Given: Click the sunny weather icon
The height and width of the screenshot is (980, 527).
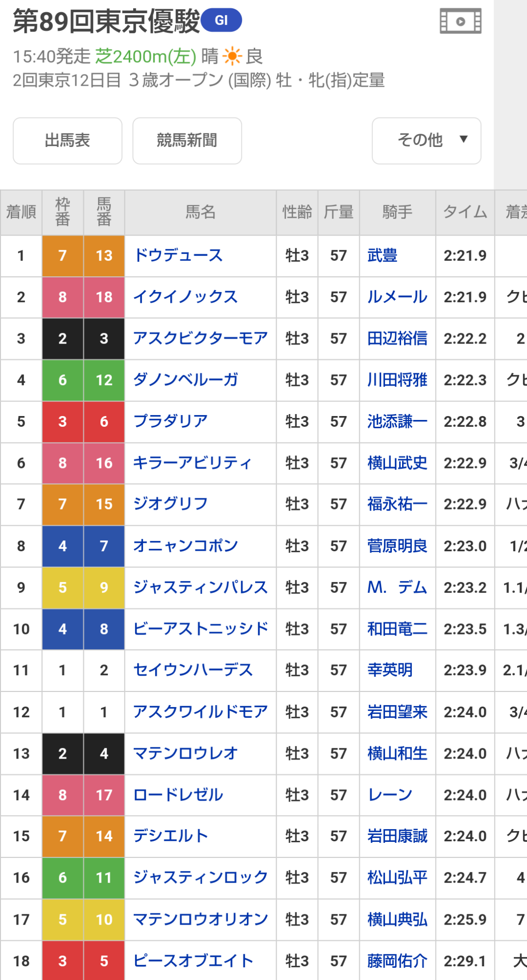Looking at the screenshot, I should click(232, 56).
